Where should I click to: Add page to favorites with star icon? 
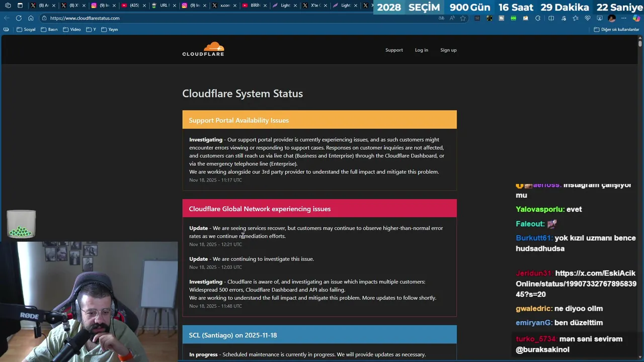tap(463, 18)
